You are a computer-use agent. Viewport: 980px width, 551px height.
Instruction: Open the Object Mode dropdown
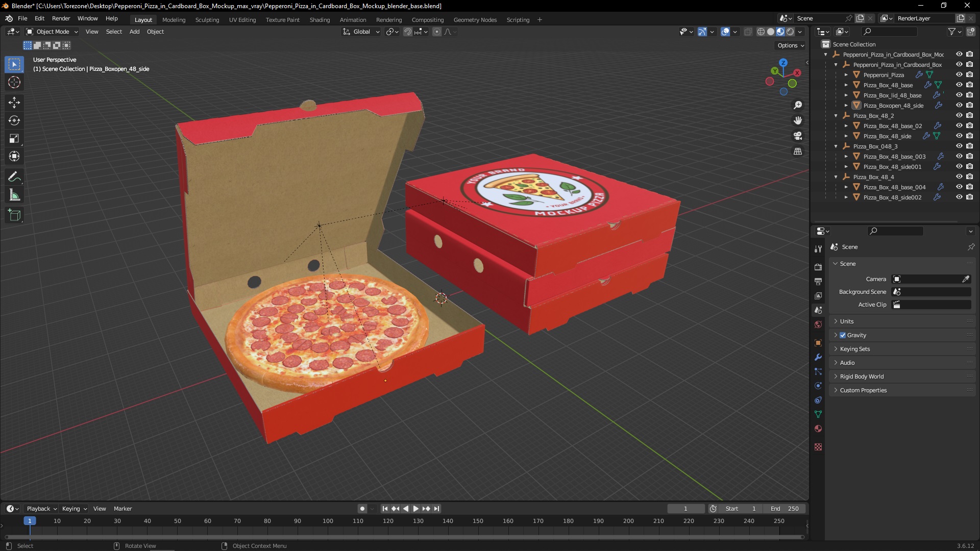click(x=52, y=32)
